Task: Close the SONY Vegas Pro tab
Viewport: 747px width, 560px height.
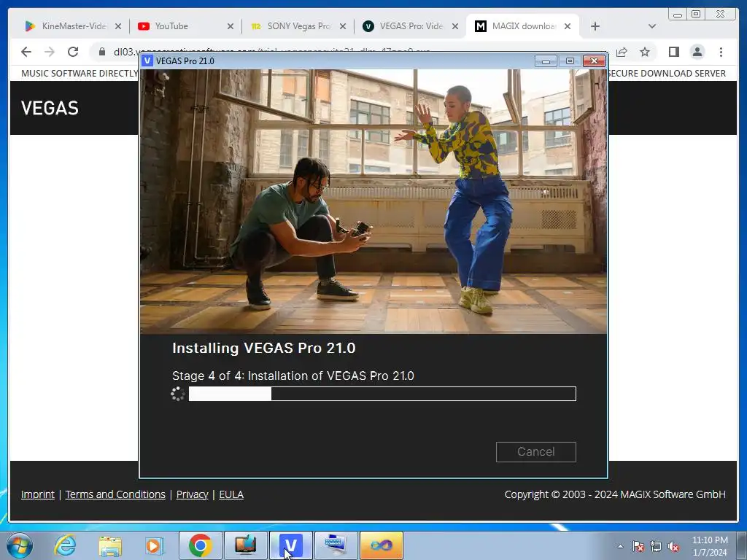Action: pyautogui.click(x=343, y=26)
